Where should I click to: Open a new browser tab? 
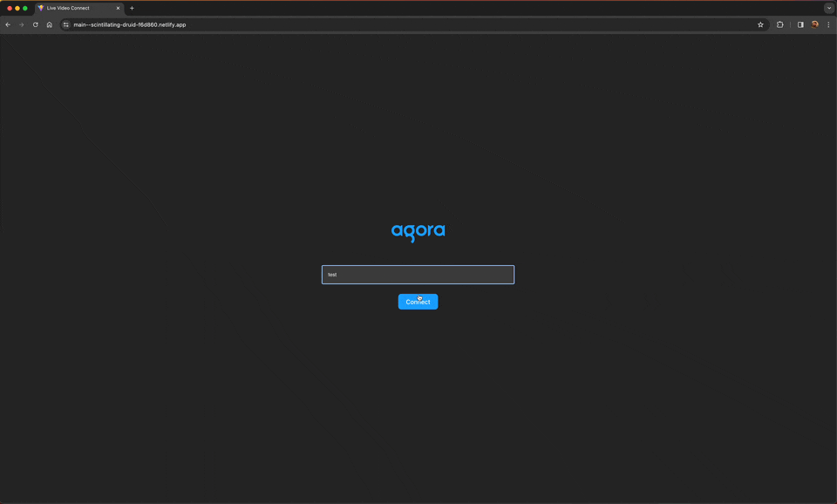point(132,8)
